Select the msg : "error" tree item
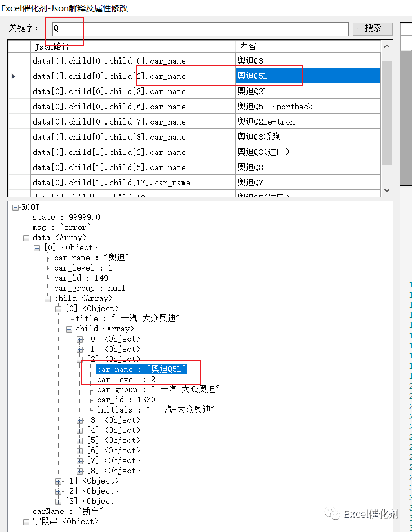 point(61,227)
